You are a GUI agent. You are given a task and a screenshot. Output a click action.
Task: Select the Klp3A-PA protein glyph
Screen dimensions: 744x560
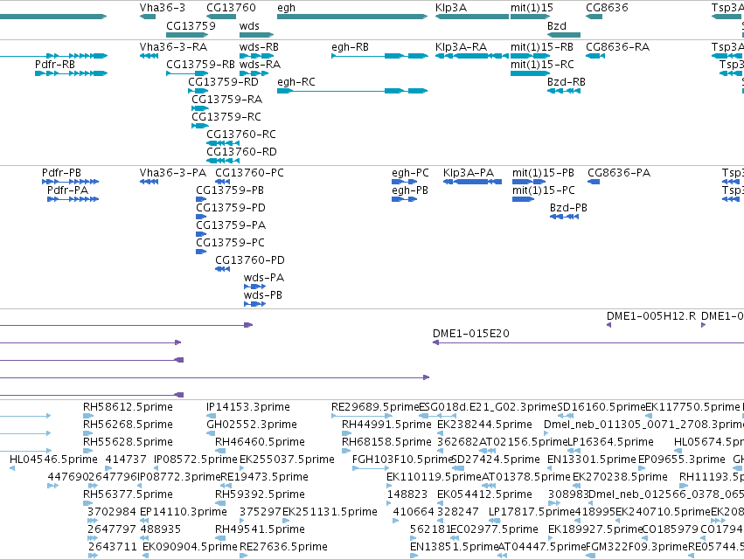472,182
